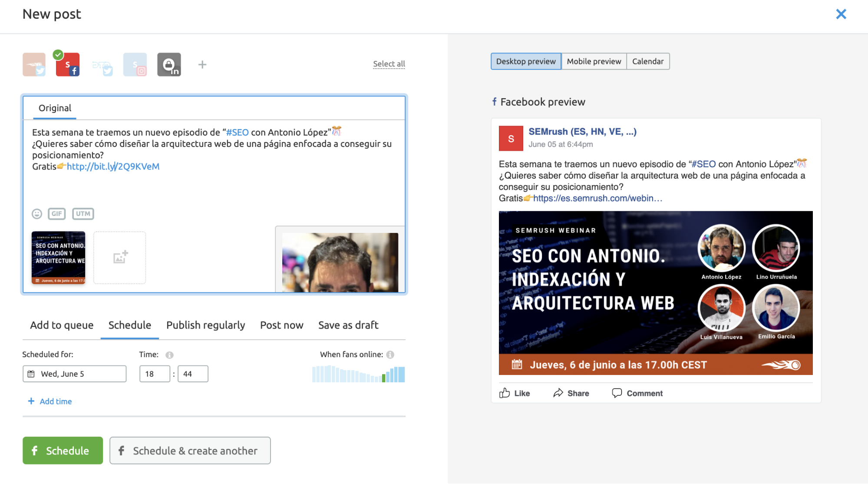Switch to Mobile preview tab
The height and width of the screenshot is (484, 868).
[594, 61]
